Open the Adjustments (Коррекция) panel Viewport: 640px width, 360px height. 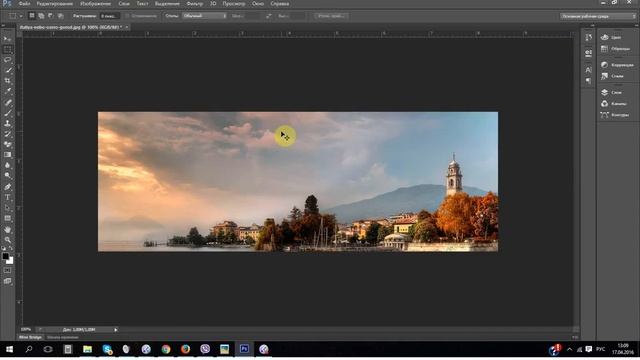pyautogui.click(x=617, y=65)
